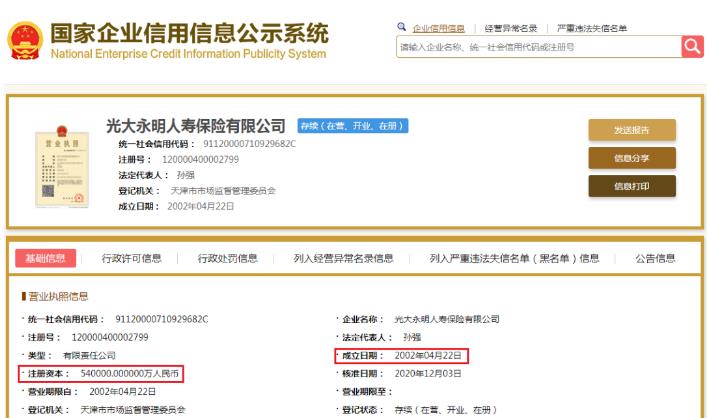Click the header 成立日期 value 2002年04月22日
Screen dimensions: 709x418
click(201, 206)
